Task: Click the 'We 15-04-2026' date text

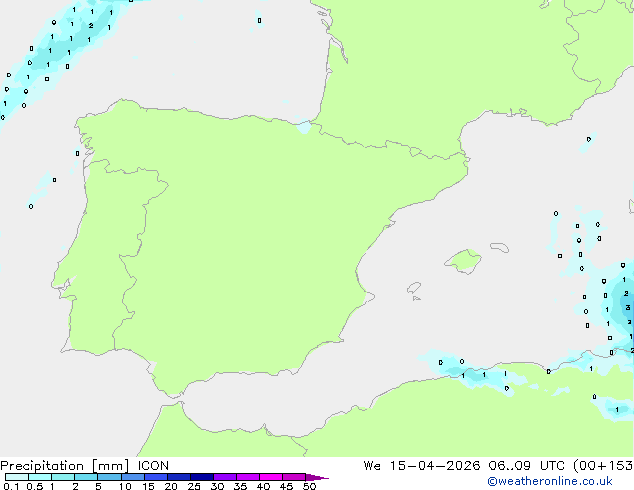Action: tap(422, 466)
